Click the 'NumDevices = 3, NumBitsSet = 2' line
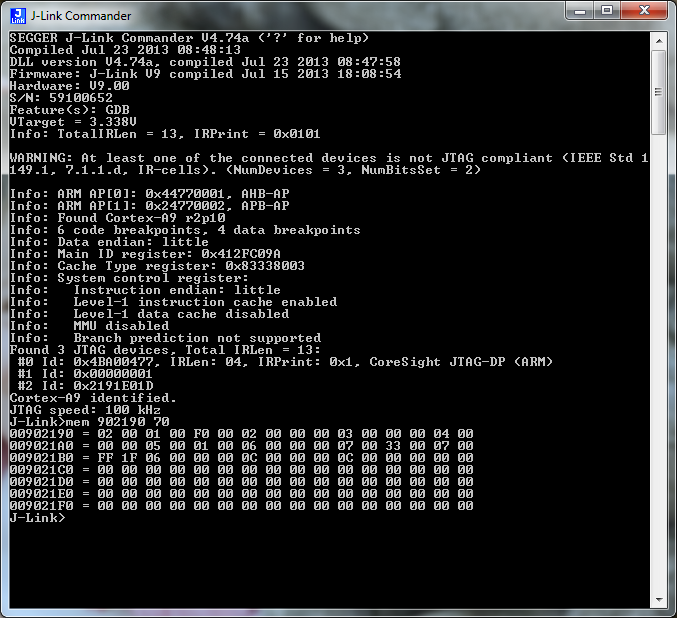Viewport: 677px width, 618px height. tap(245, 170)
